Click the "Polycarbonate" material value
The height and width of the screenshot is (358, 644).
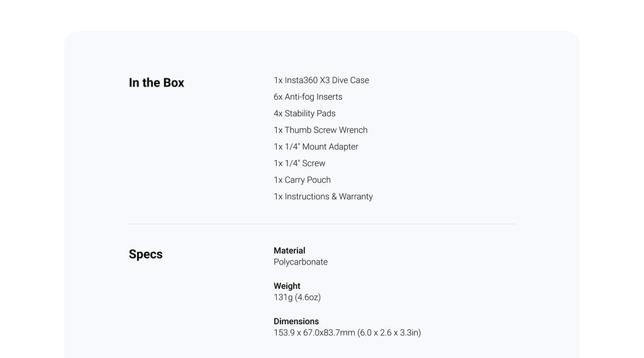click(x=301, y=262)
